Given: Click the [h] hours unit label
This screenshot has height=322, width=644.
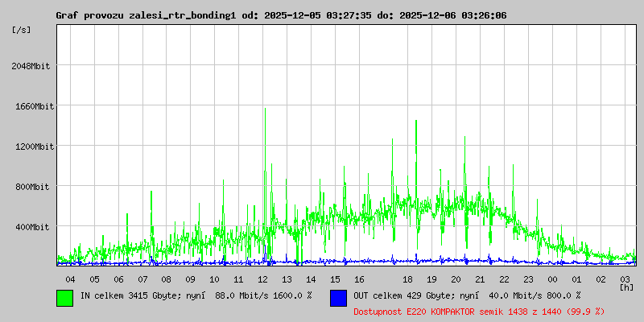Looking at the screenshot, I should click(626, 287).
